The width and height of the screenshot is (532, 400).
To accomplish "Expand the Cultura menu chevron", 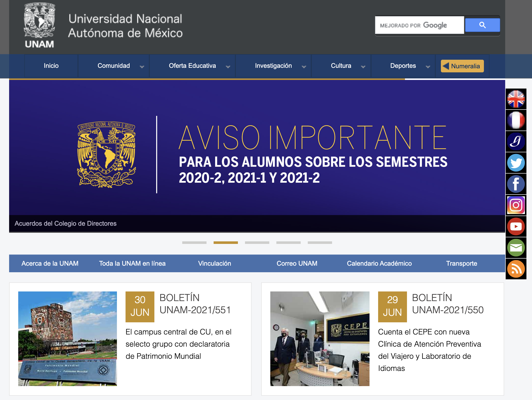I will point(363,67).
